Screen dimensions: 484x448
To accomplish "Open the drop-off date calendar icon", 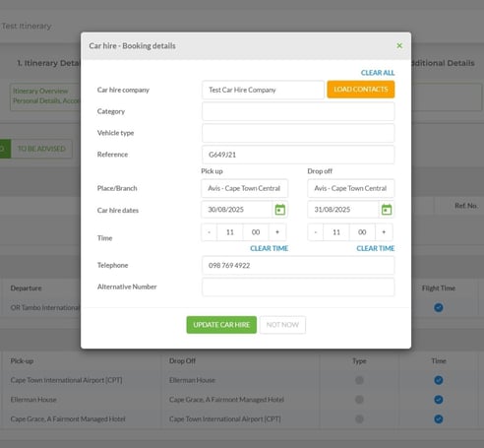I will coord(387,210).
